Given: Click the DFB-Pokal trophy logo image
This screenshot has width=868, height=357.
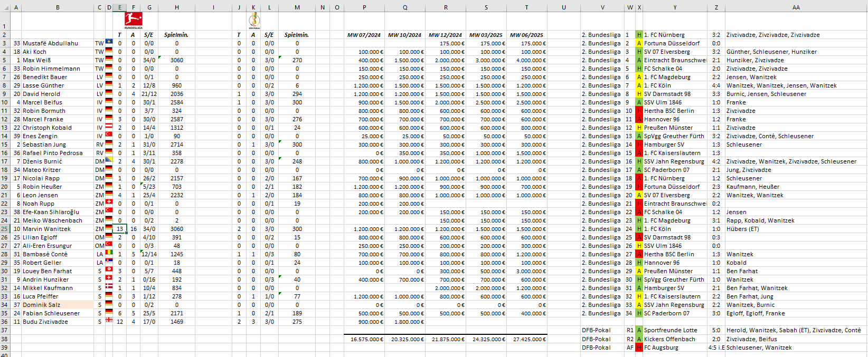Looking at the screenshot, I should 254,21.
